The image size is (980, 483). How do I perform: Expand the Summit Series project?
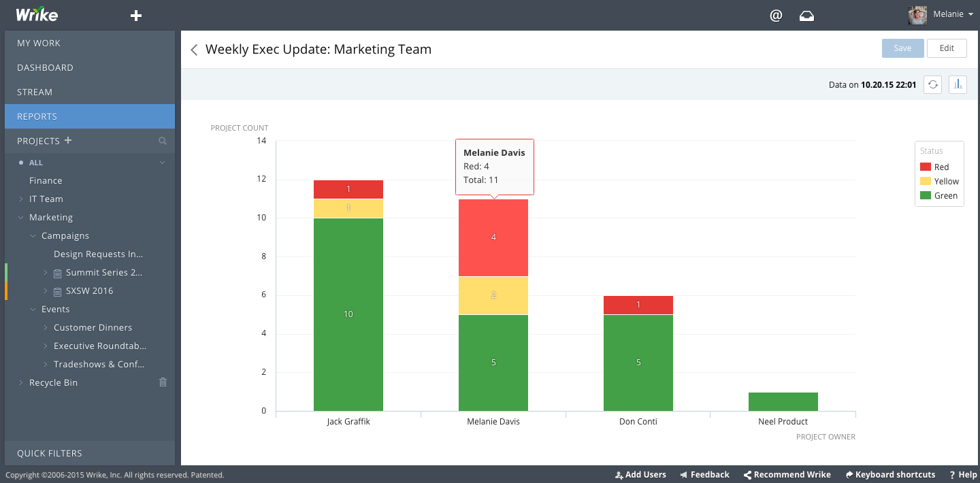tap(46, 273)
